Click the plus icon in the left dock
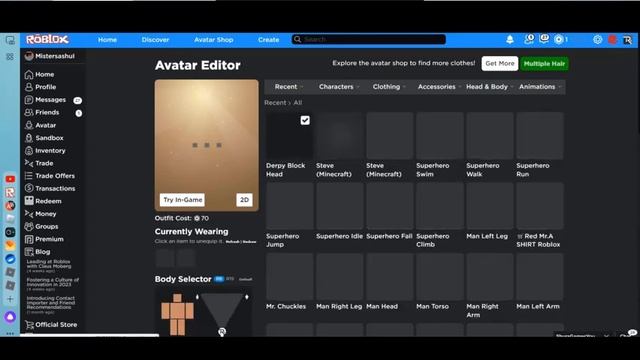Screen dimensions: 640x360 [x=10, y=299]
